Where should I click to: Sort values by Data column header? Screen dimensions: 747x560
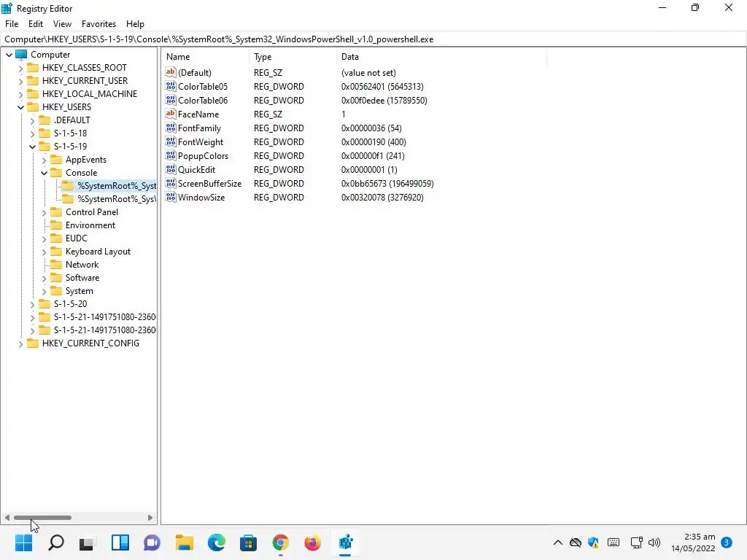(x=441, y=57)
